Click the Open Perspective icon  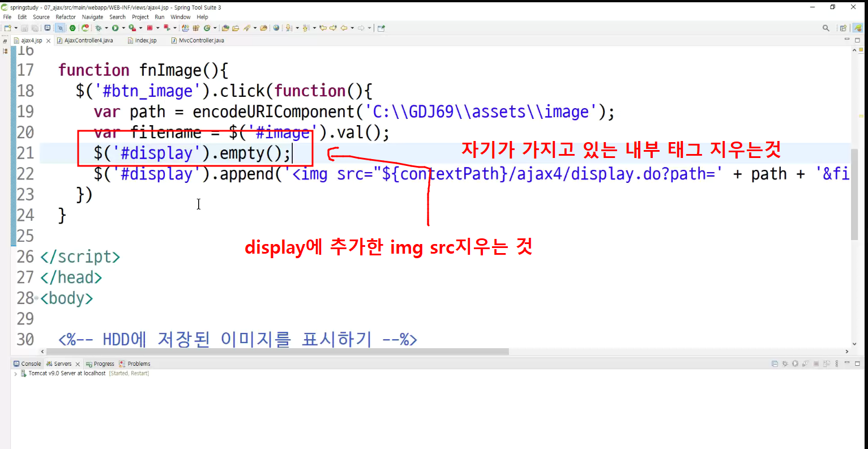[843, 28]
